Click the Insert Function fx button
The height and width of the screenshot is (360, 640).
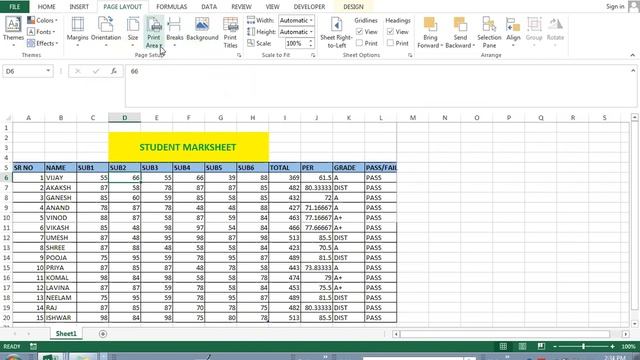(113, 71)
